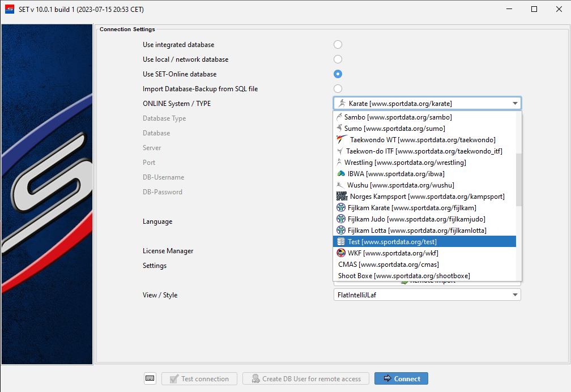Viewport: 571px width, 392px height.
Task: Pick CMAS from the dropdown list
Action: pyautogui.click(x=425, y=264)
